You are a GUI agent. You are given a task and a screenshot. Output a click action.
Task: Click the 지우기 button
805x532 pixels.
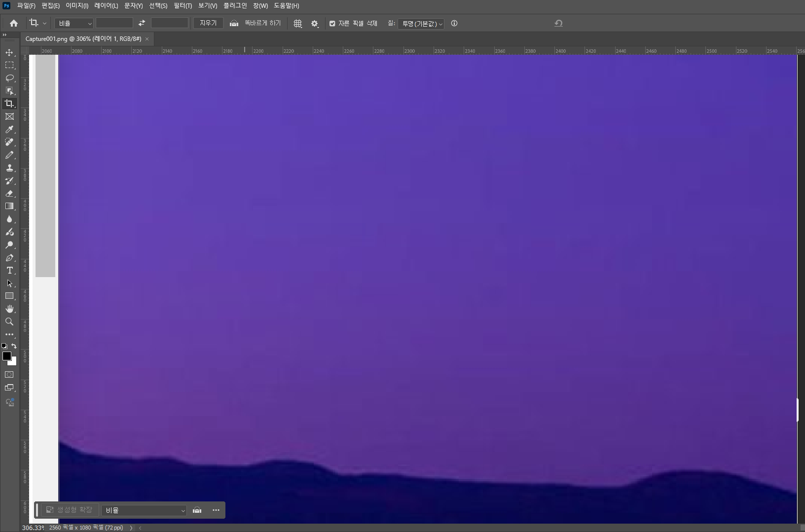click(208, 23)
